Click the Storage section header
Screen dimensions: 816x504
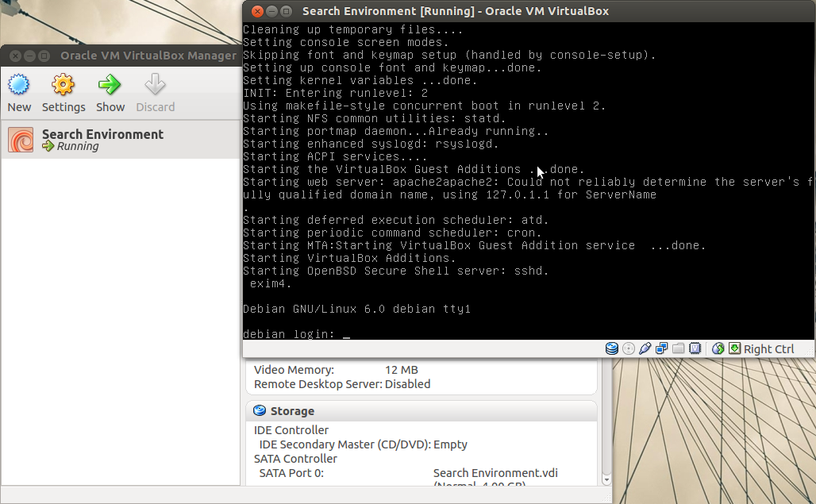pyautogui.click(x=421, y=411)
